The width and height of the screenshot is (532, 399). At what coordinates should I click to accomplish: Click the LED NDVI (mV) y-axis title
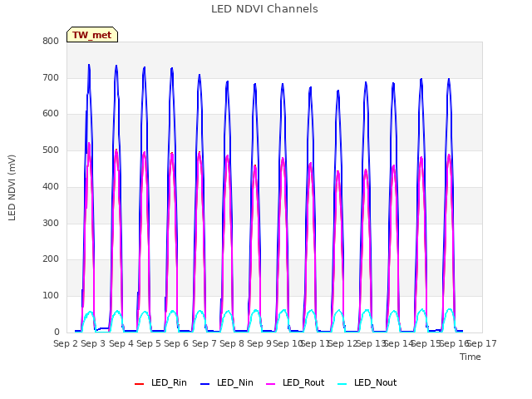(12, 188)
